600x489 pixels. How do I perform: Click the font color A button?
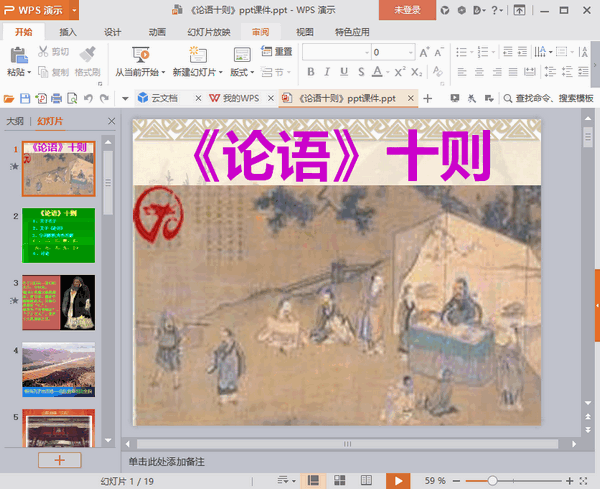point(377,72)
